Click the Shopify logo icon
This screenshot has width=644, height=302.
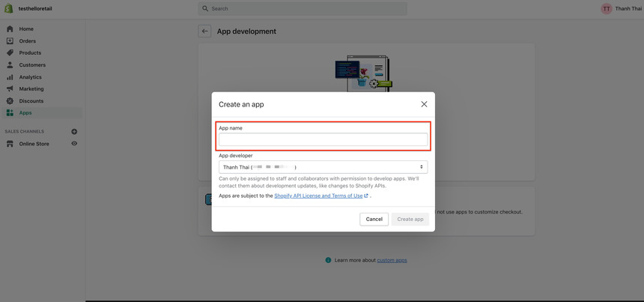coord(9,8)
